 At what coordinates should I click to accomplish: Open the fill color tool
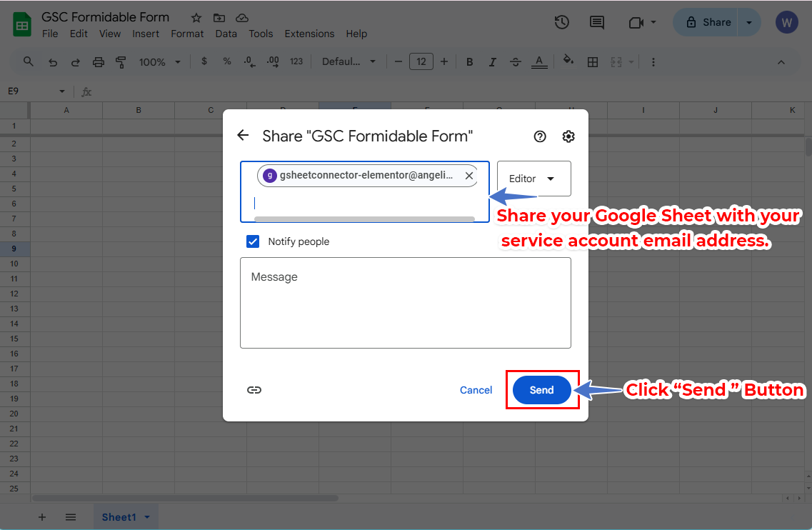click(x=568, y=61)
